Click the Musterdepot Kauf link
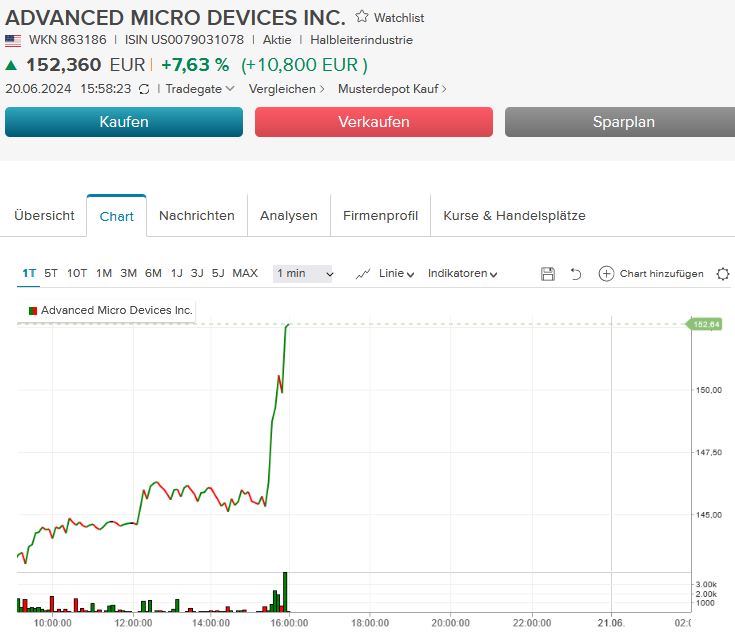 tap(392, 89)
